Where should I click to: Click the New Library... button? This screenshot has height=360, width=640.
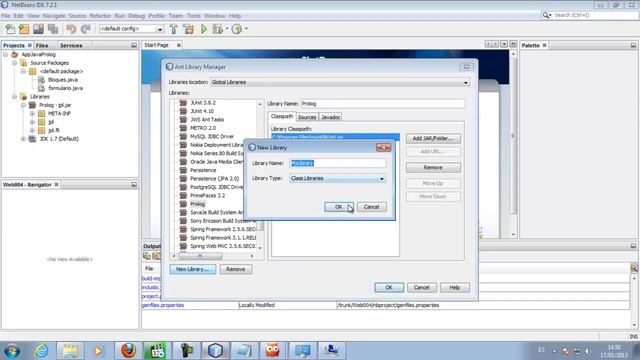(x=193, y=269)
